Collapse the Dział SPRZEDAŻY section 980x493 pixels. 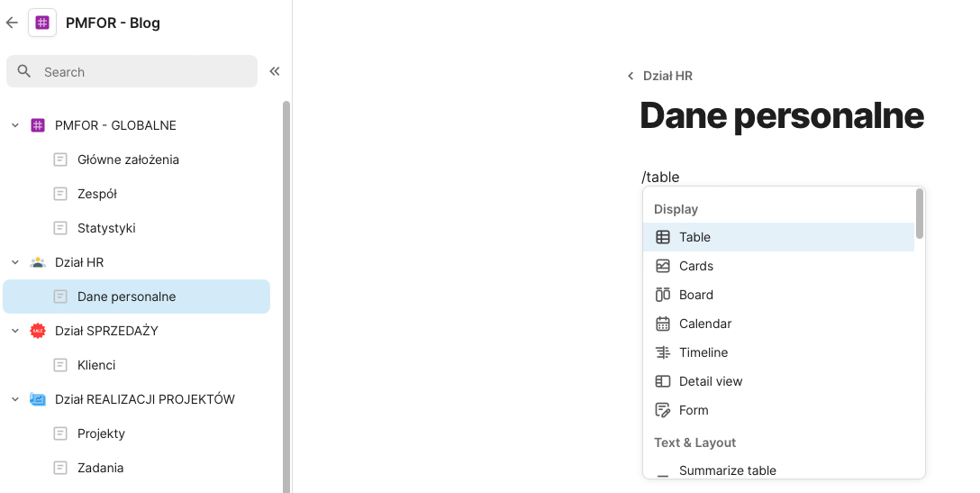click(x=14, y=331)
